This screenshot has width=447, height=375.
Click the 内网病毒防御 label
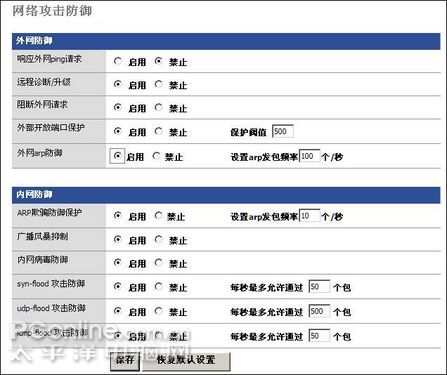tap(42, 260)
